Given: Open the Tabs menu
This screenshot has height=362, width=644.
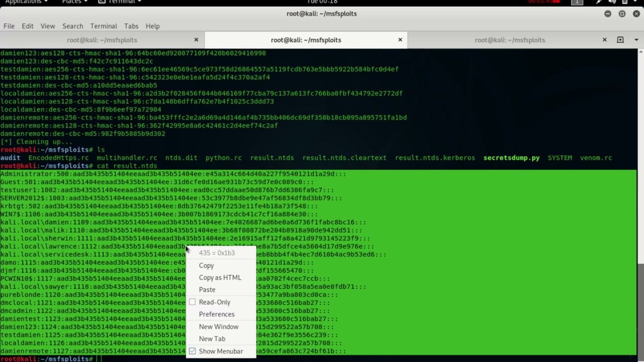Looking at the screenshot, I should pos(131,26).
